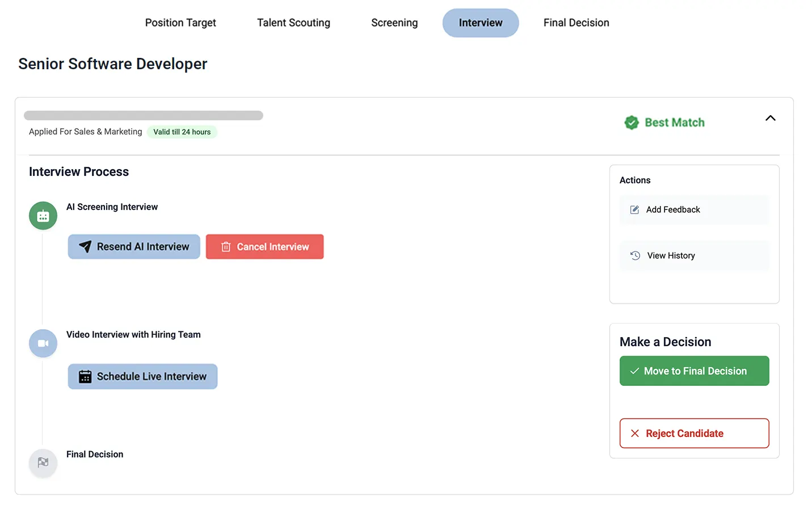Select the video camera icon for hiring team interview
Screen dimensions: 812x513
43,343
